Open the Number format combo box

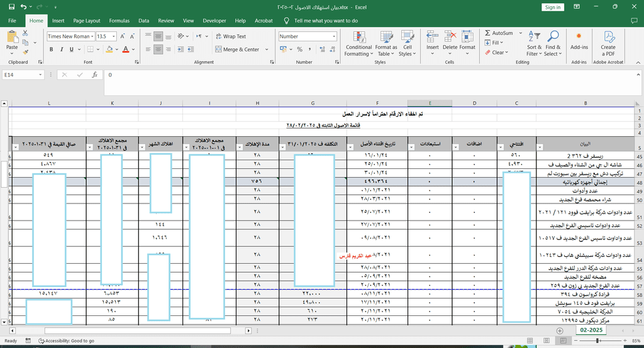coord(308,36)
